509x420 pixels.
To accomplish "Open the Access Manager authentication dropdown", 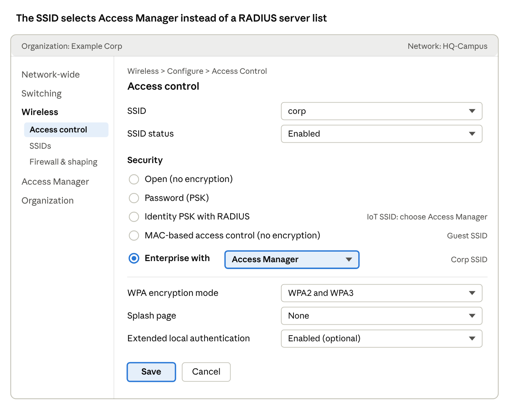I will (x=292, y=260).
